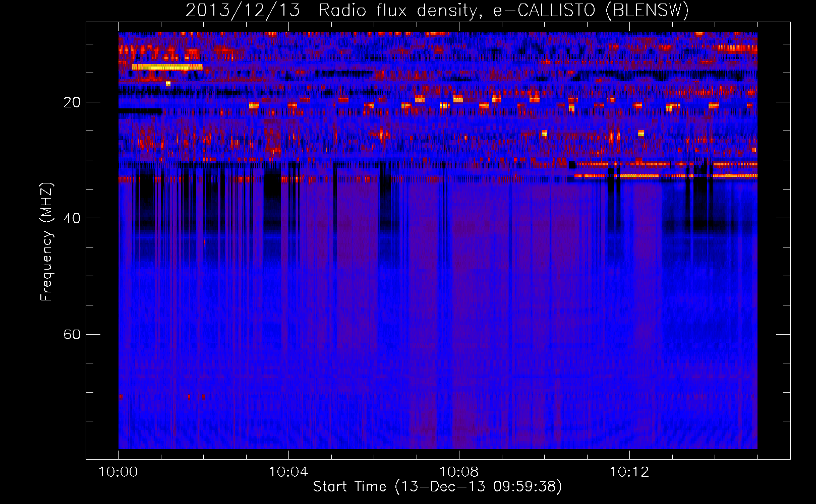Select the 'Frequency (MHZ)' axis label

[x=46, y=242]
